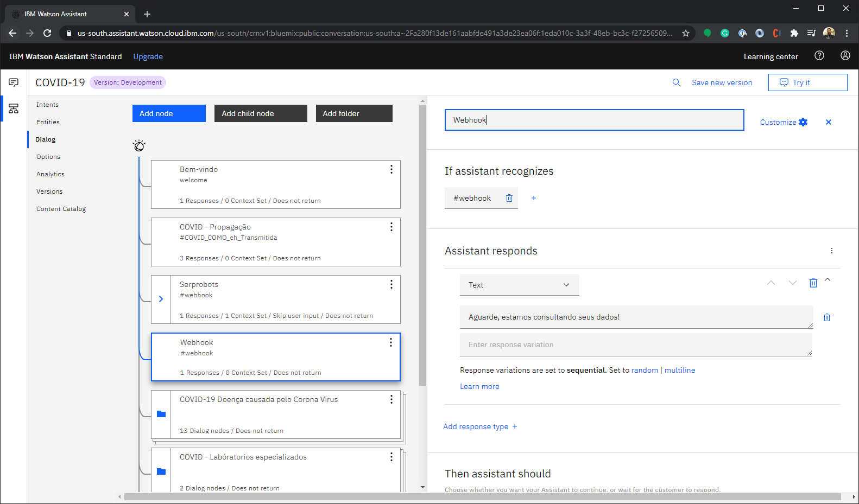The height and width of the screenshot is (504, 859).
Task: Open the Intents section
Action: (47, 105)
